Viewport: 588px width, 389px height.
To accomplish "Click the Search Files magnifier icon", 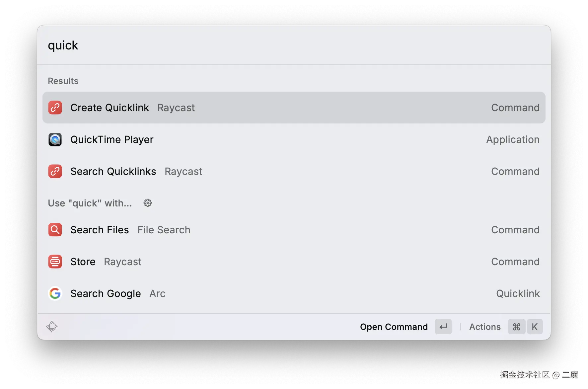I will click(55, 230).
